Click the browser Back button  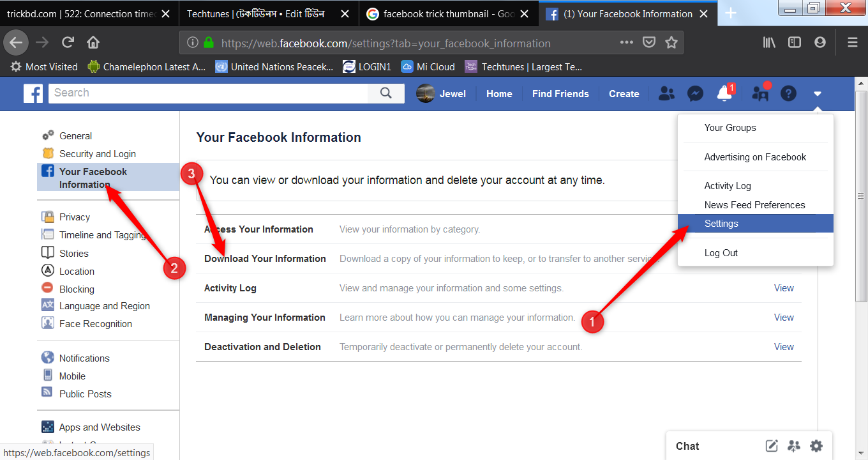(x=16, y=43)
